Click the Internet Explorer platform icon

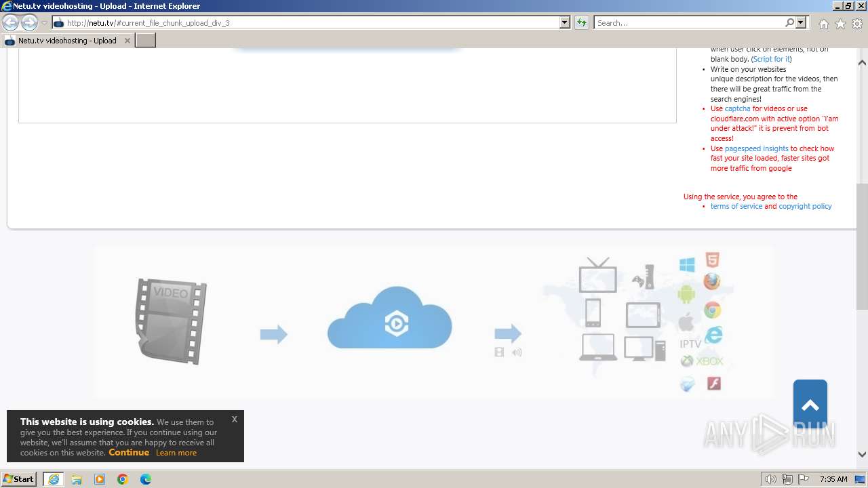pyautogui.click(x=713, y=335)
